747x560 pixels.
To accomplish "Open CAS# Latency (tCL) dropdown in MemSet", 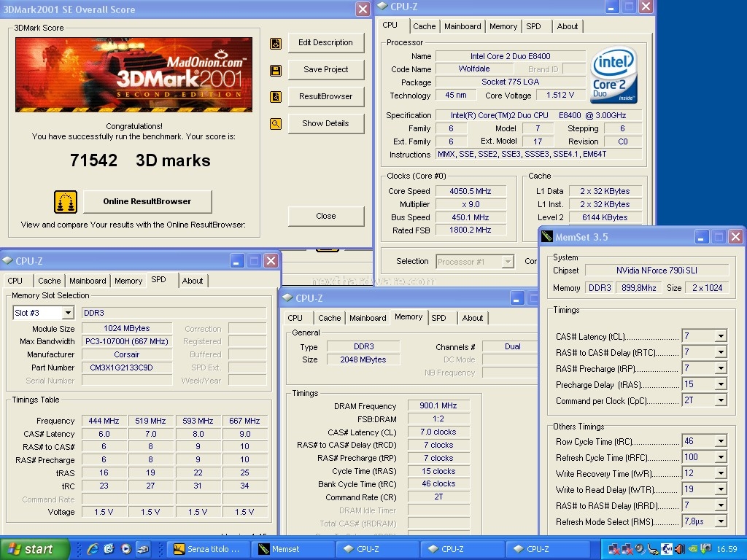I will (x=721, y=336).
